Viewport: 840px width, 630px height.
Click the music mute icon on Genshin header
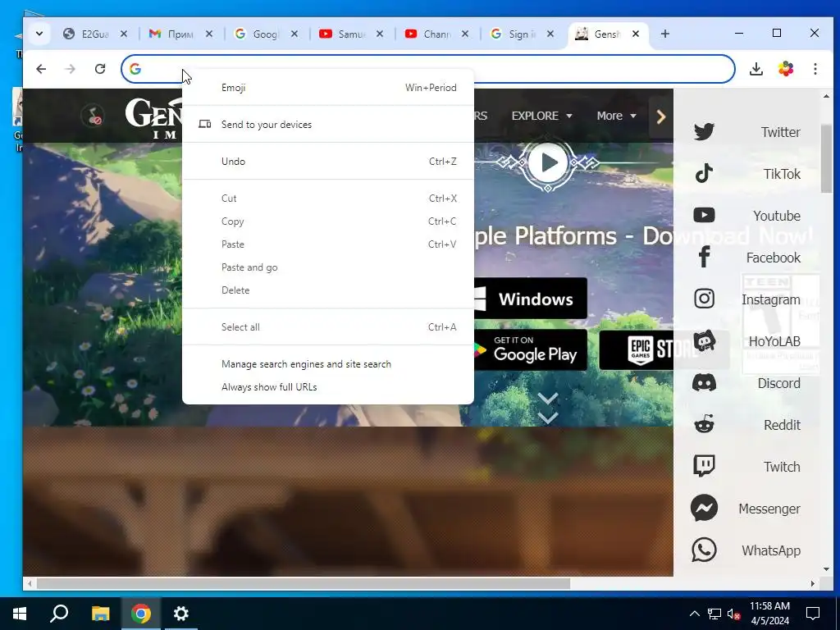(x=93, y=116)
